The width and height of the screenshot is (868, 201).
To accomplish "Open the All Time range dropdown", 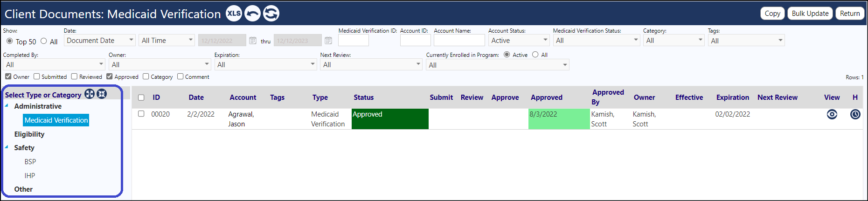I will (167, 41).
